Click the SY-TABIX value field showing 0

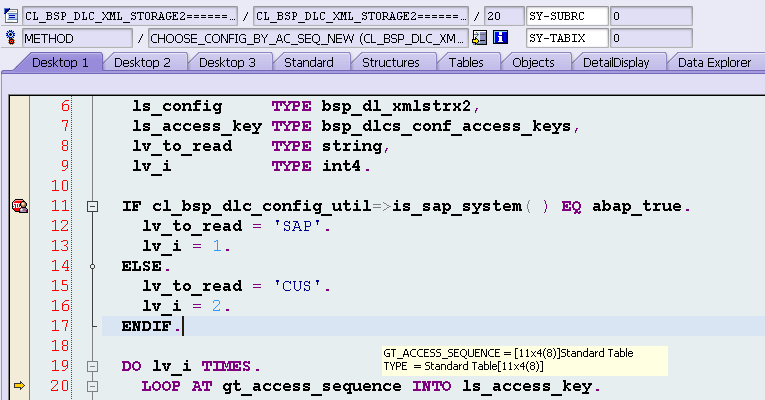click(651, 38)
